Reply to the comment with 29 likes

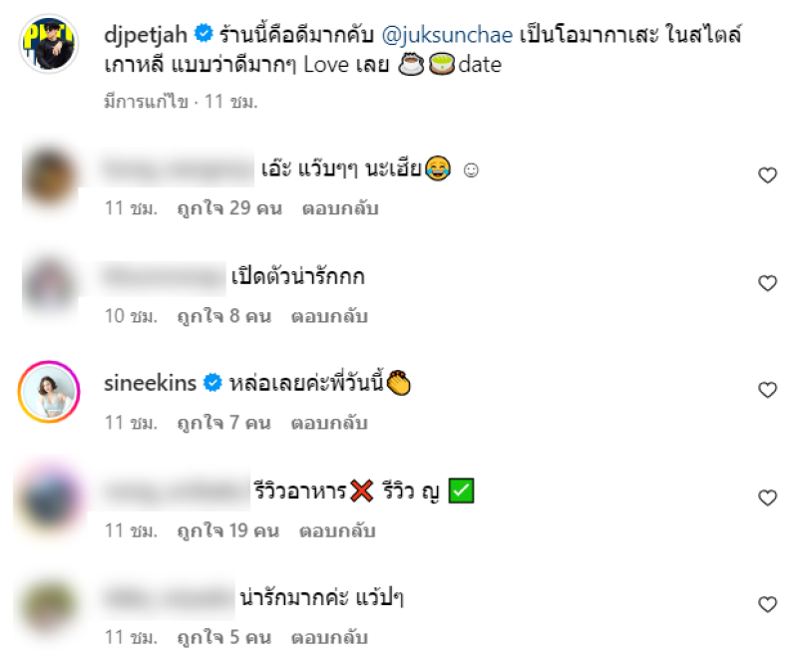[340, 208]
